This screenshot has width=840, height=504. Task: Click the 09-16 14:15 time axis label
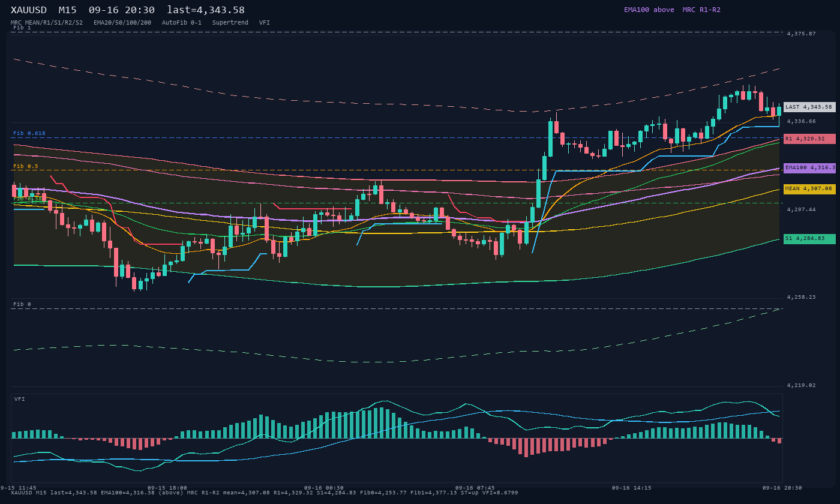point(632,488)
